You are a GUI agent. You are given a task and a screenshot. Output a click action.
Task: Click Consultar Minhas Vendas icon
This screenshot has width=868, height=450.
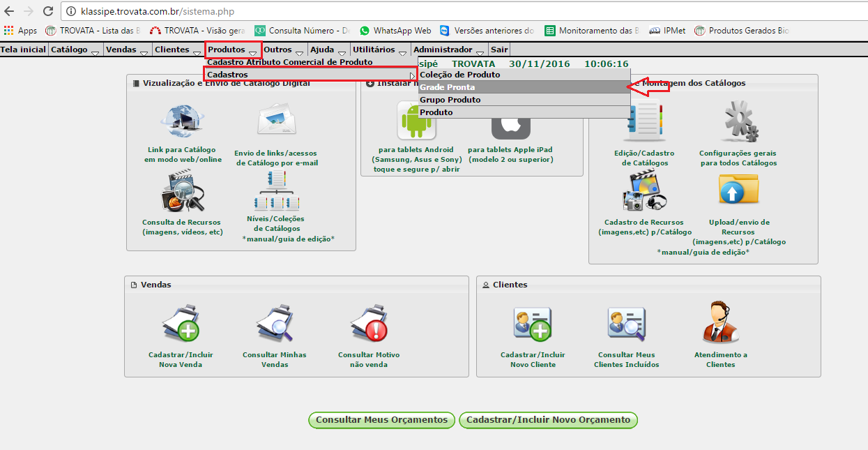click(x=274, y=325)
